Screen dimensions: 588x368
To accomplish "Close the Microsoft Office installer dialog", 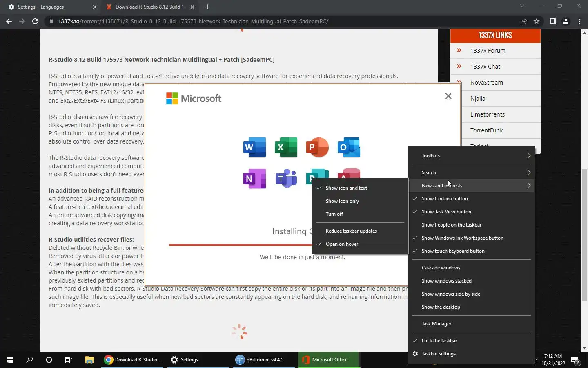I will click(x=448, y=96).
